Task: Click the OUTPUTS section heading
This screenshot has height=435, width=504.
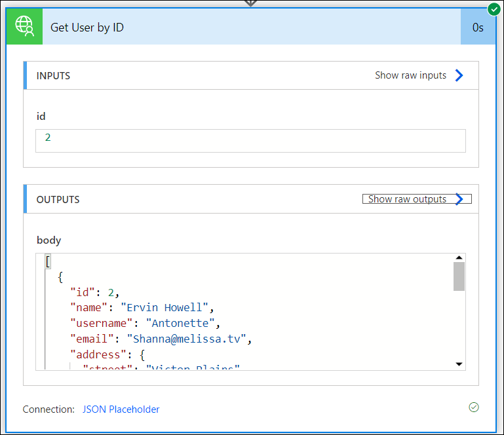Action: (58, 200)
